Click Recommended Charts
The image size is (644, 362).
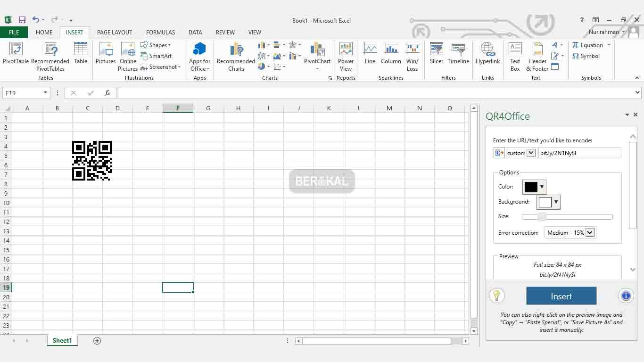coord(236,57)
